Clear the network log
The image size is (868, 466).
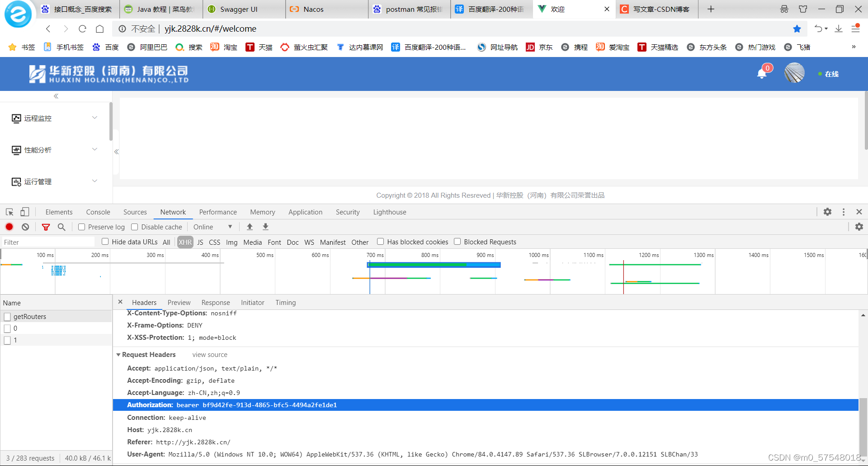coord(25,227)
